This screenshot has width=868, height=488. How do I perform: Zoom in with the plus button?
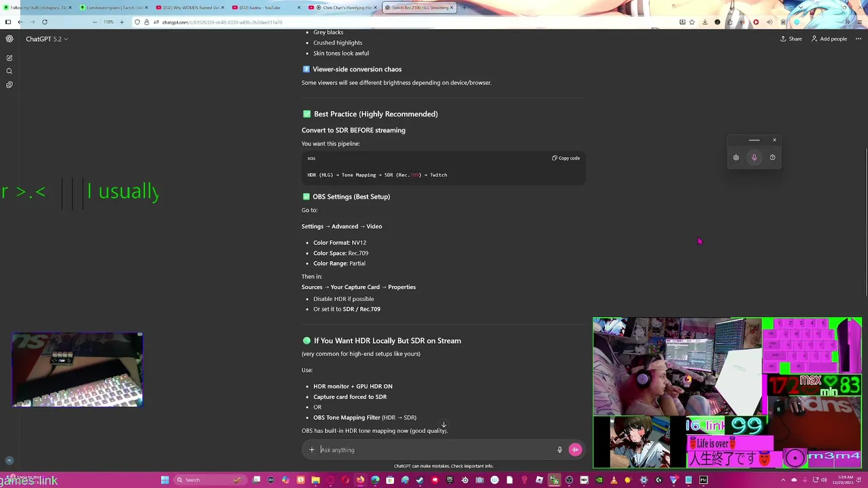coord(122,22)
